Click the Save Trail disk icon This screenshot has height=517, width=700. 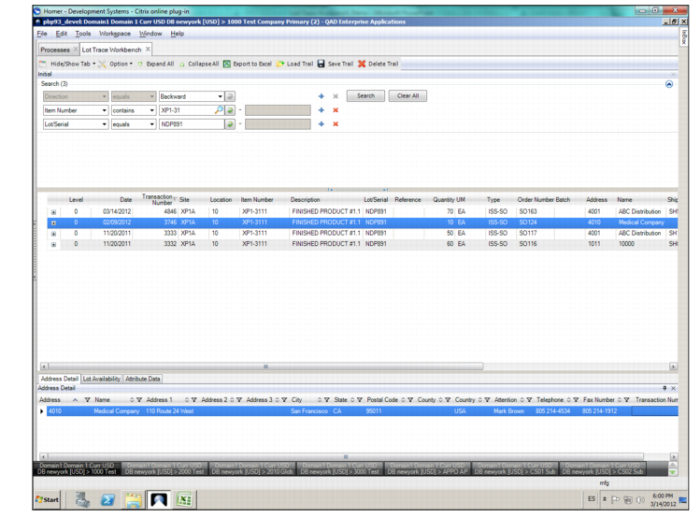(321, 64)
